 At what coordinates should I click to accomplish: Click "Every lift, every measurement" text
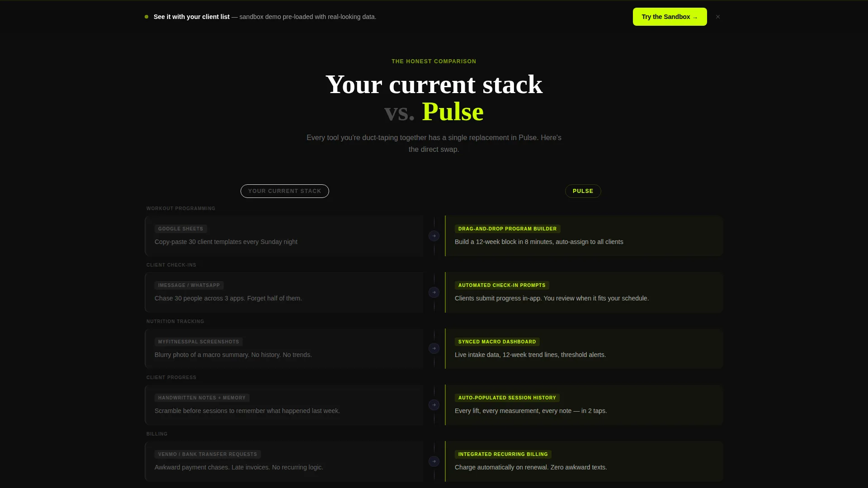click(x=531, y=411)
